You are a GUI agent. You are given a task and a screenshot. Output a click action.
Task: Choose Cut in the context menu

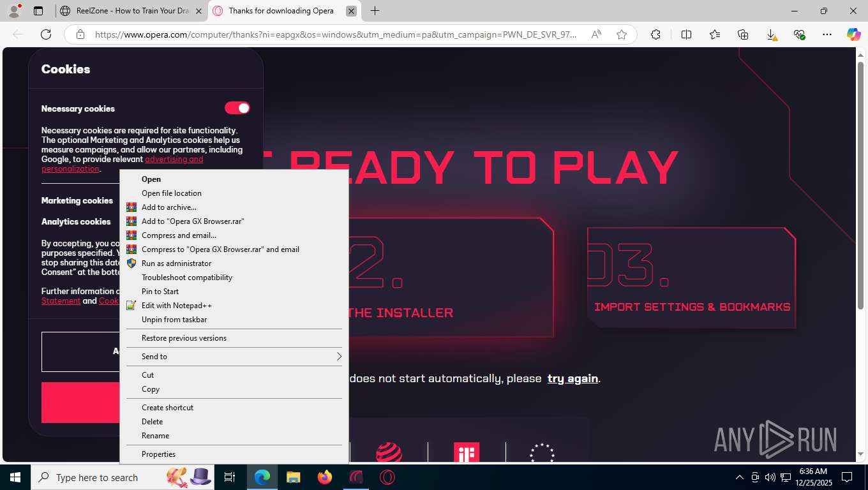point(234,375)
